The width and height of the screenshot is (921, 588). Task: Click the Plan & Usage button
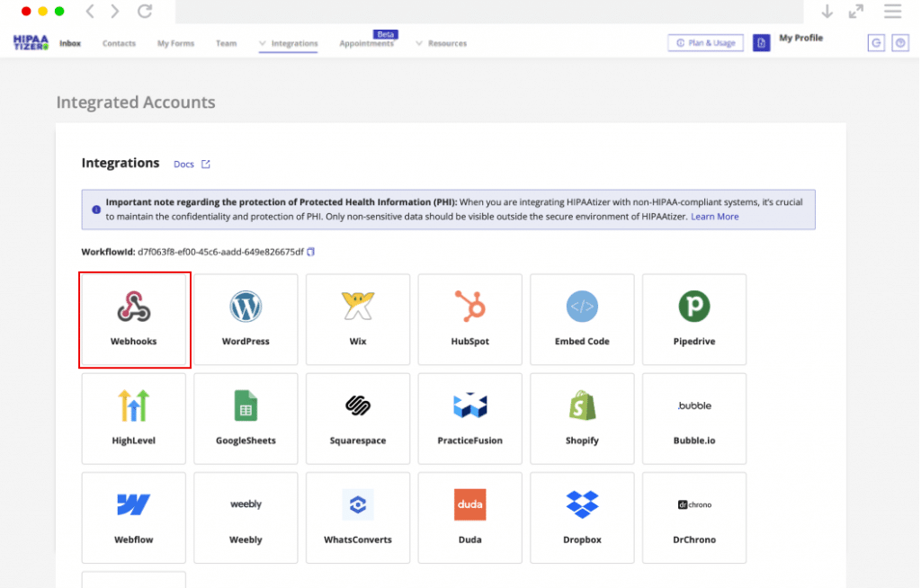(705, 43)
